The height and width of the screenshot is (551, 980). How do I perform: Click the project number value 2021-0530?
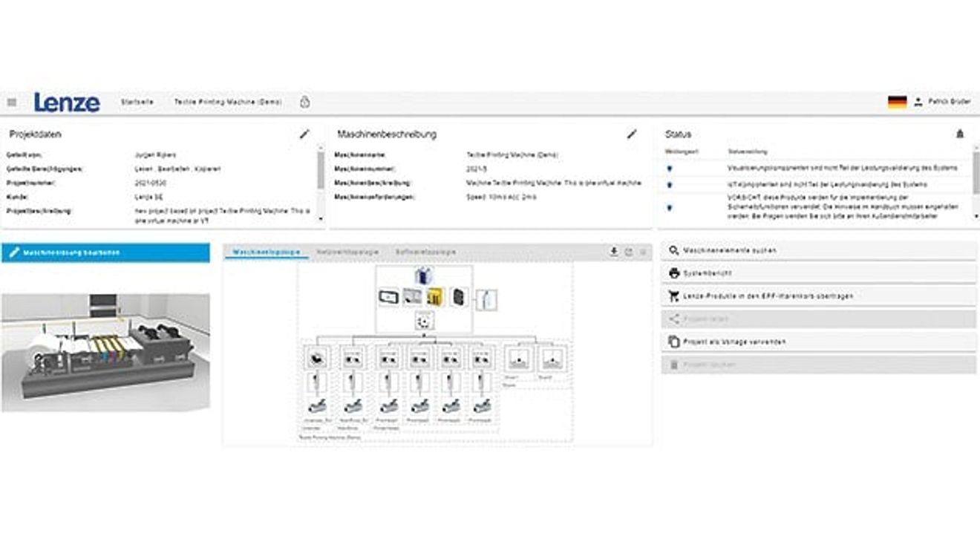(x=151, y=183)
